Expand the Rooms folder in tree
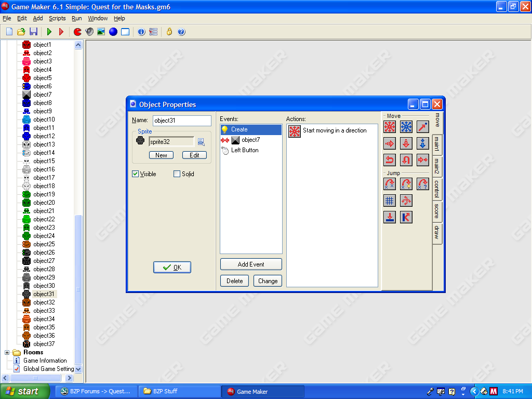Viewport: 532px width, 399px height. 7,353
